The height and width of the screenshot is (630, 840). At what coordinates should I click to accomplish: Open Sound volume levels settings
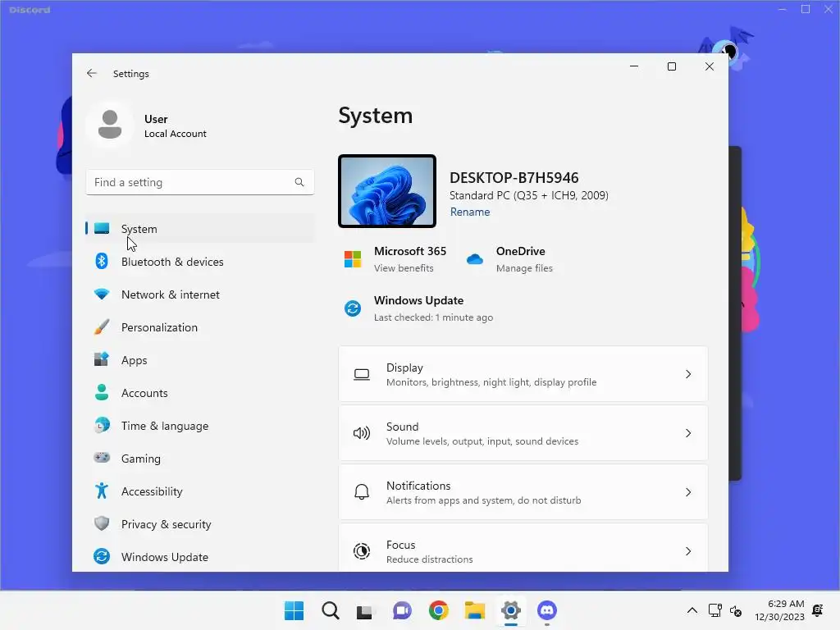pos(523,433)
